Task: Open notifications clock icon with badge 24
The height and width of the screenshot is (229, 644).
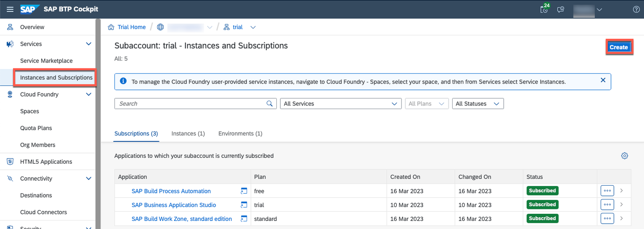Action: [x=544, y=9]
